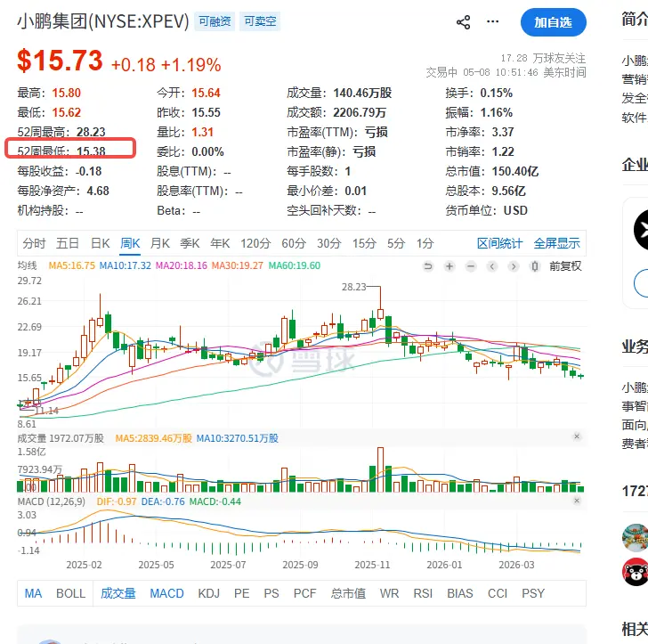This screenshot has height=644, width=648.
Task: Select the 60分 interval tab
Action: click(294, 243)
